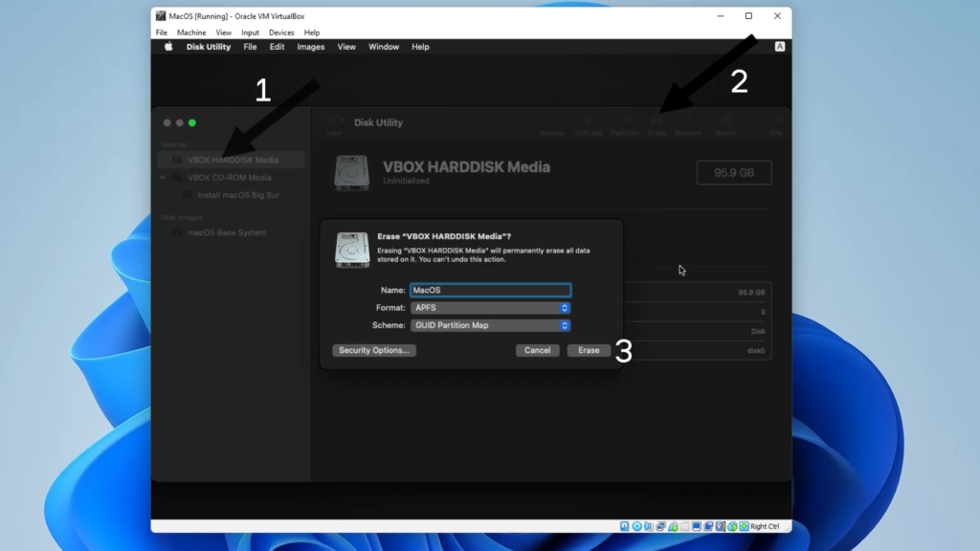Open the macOS View menu
Screen dimensions: 980x551
346,47
